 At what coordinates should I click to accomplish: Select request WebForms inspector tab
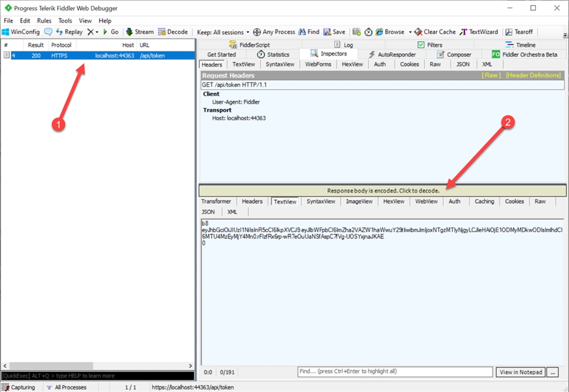coord(318,64)
